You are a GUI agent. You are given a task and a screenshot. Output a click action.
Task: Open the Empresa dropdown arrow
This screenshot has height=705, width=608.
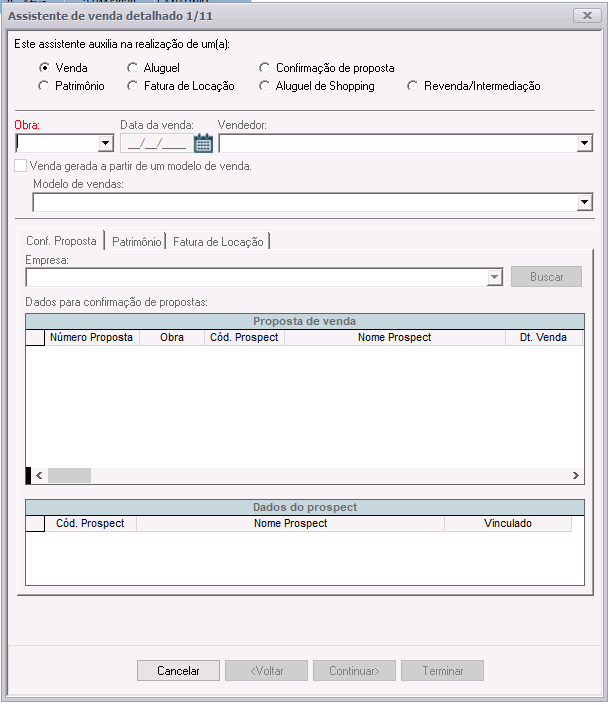(x=494, y=277)
